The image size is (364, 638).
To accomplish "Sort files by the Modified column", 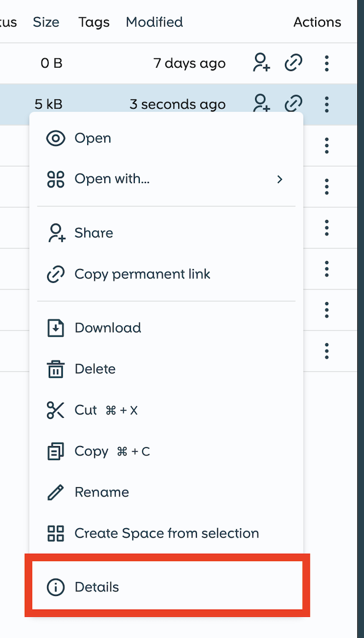I will (x=154, y=22).
